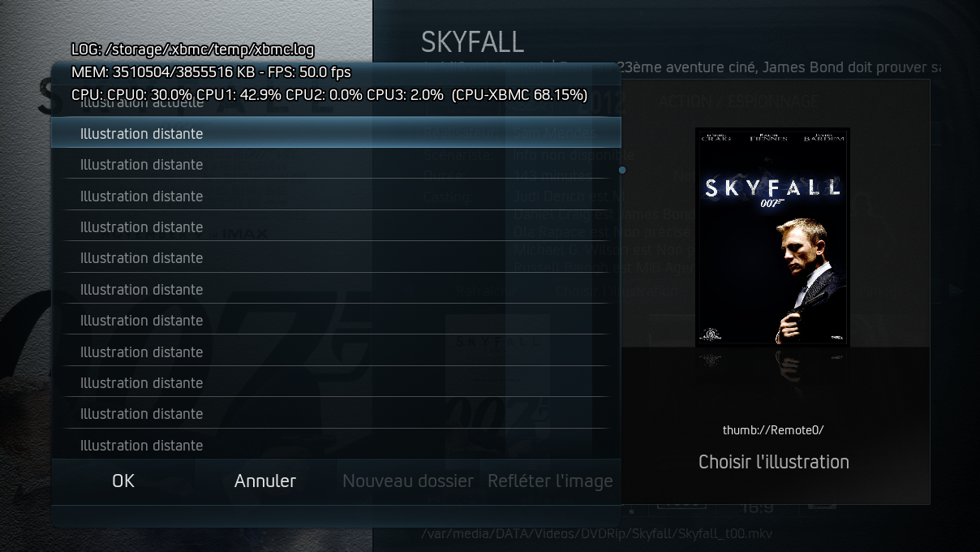
Task: Confirm the selection with OK
Action: click(x=123, y=481)
